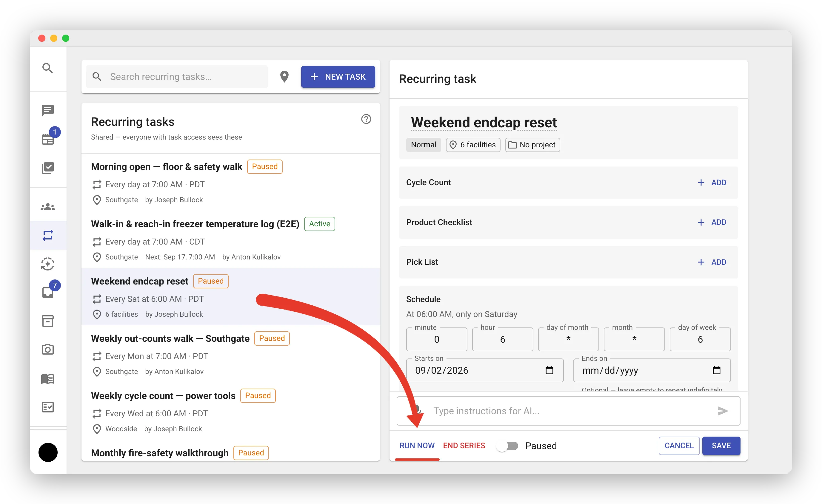Click the Active status badge

319,224
